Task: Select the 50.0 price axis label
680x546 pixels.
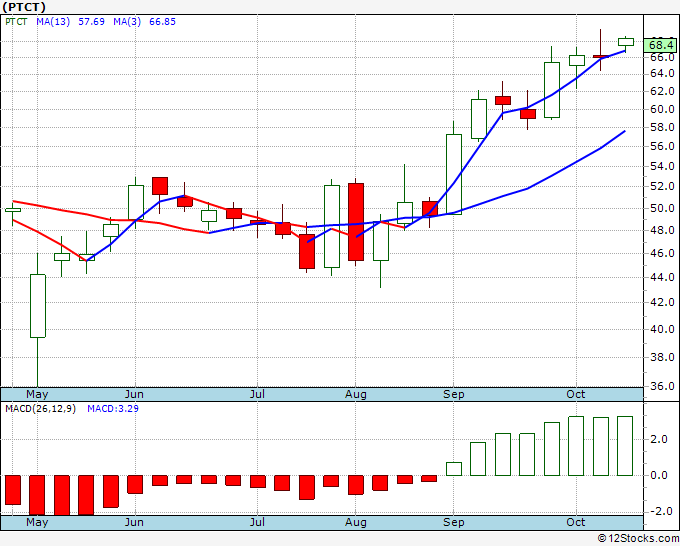Action: [x=662, y=209]
